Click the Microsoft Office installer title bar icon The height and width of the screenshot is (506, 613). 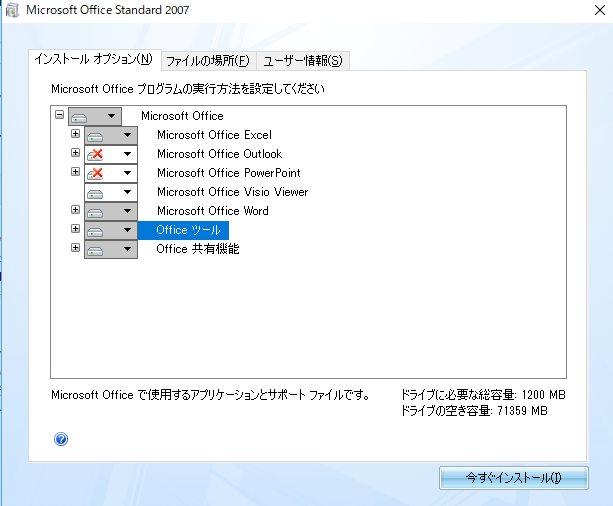tap(11, 11)
